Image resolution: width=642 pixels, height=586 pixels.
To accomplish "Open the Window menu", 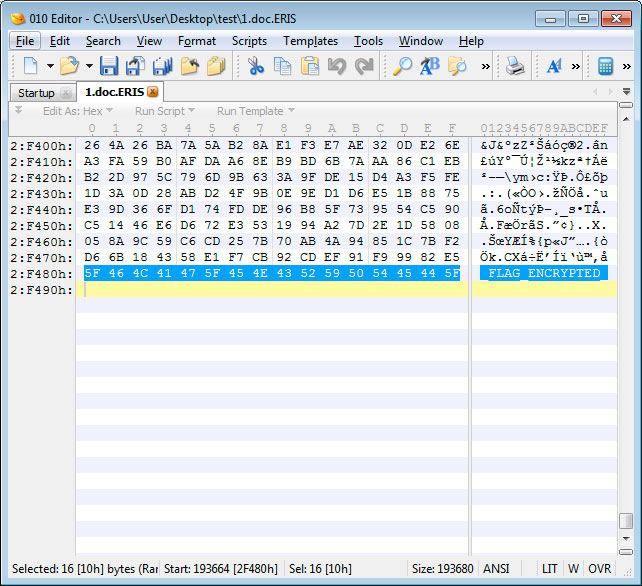I will pyautogui.click(x=420, y=41).
